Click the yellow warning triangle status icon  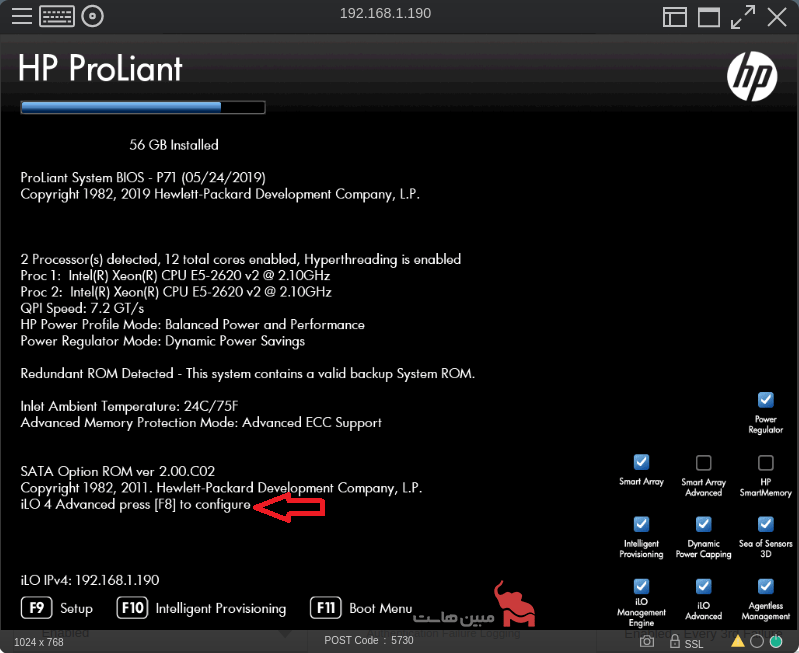[x=737, y=641]
